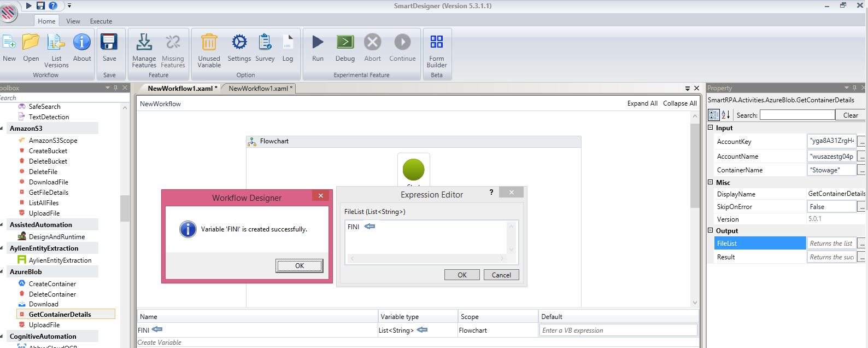Click the Property panel search field
868x348 pixels.
(797, 115)
